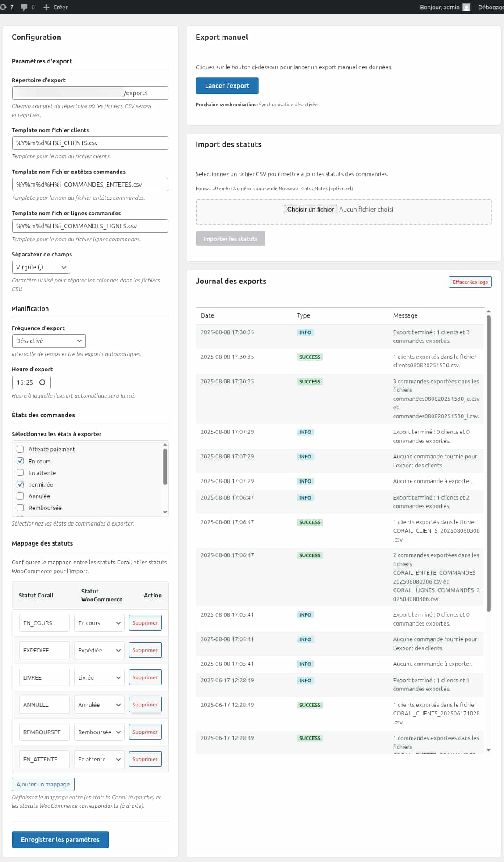Screen dimensions: 504x862
Task: Open WooCommerce status dropdown for LIVREE
Action: pyautogui.click(x=99, y=677)
